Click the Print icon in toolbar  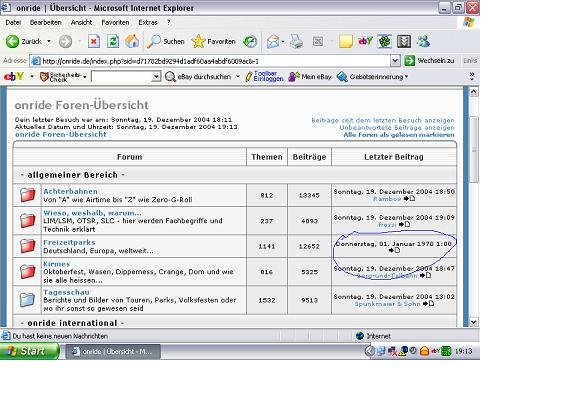(297, 42)
